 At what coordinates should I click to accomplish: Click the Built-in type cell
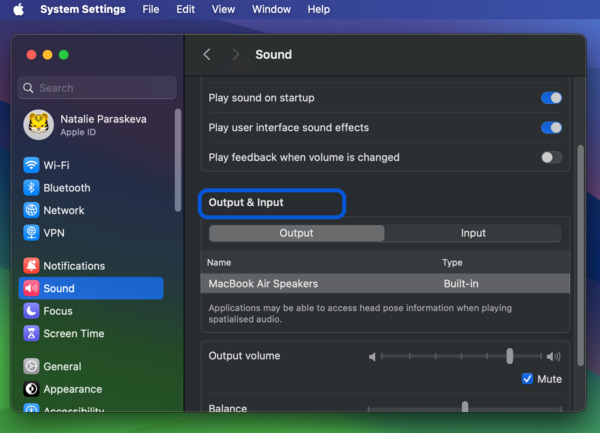[461, 283]
